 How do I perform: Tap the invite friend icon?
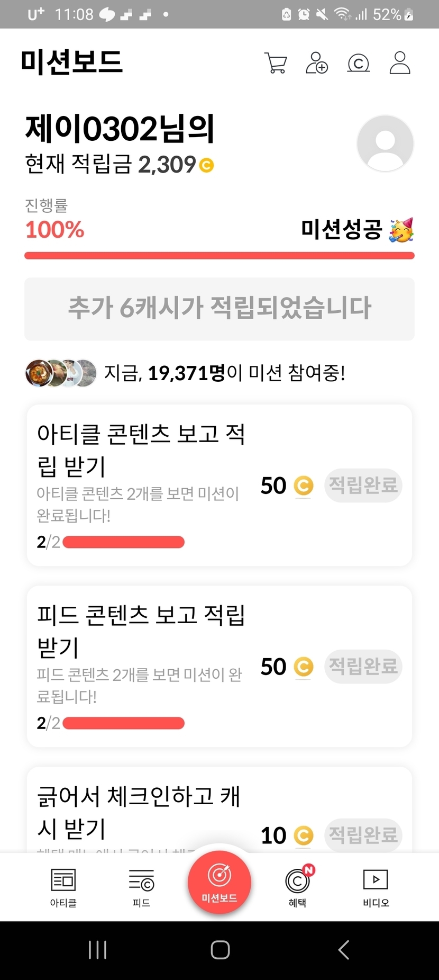point(317,63)
